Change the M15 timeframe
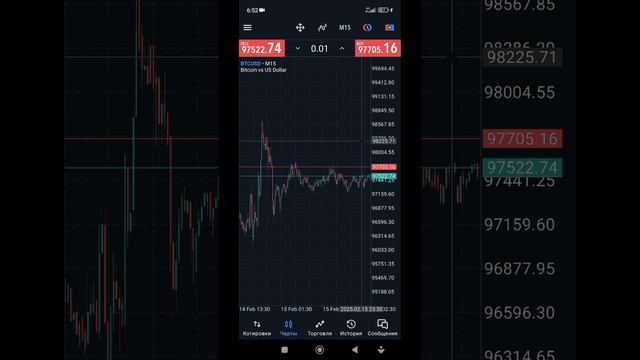640x360 pixels. tap(344, 27)
